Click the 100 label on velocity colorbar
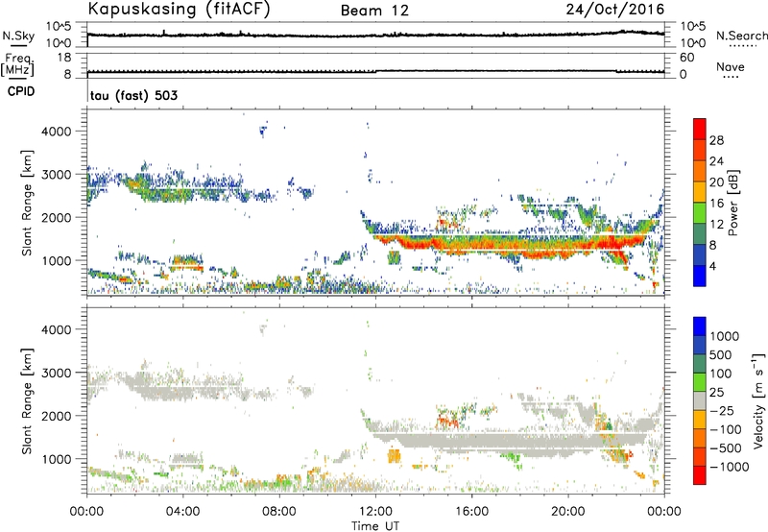The width and height of the screenshot is (768, 532). click(x=720, y=374)
